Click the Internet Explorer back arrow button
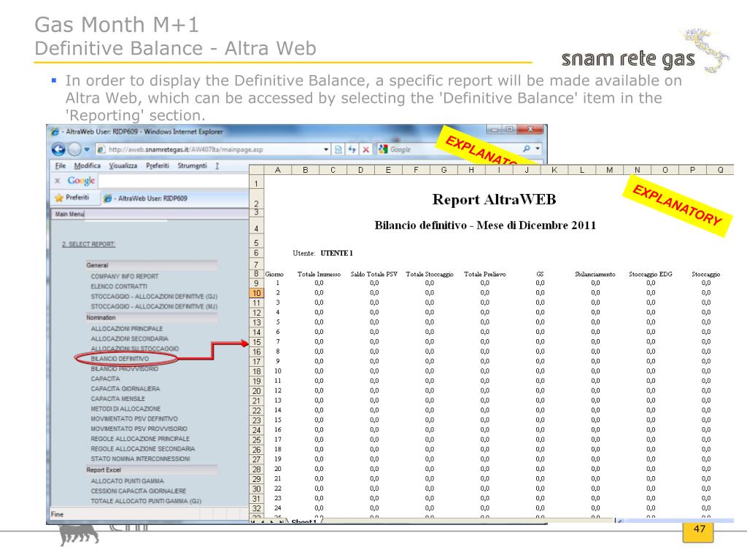This screenshot has width=747, height=560. (x=58, y=149)
